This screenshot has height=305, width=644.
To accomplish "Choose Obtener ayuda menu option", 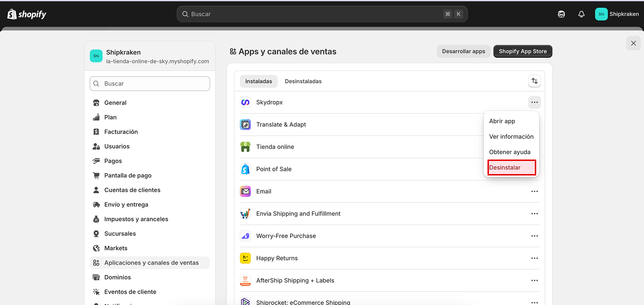I will 511,152.
